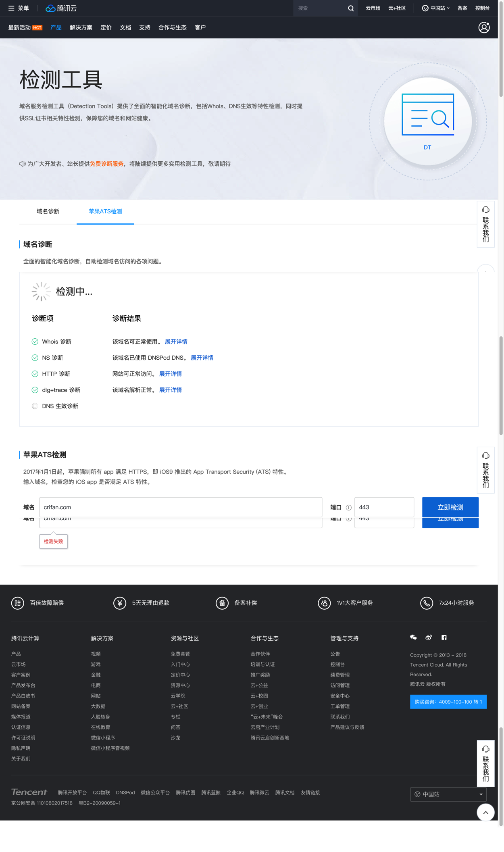Click the dig+trace 诊断 success checkmark
Screen dimensions: 504x852
tap(35, 390)
